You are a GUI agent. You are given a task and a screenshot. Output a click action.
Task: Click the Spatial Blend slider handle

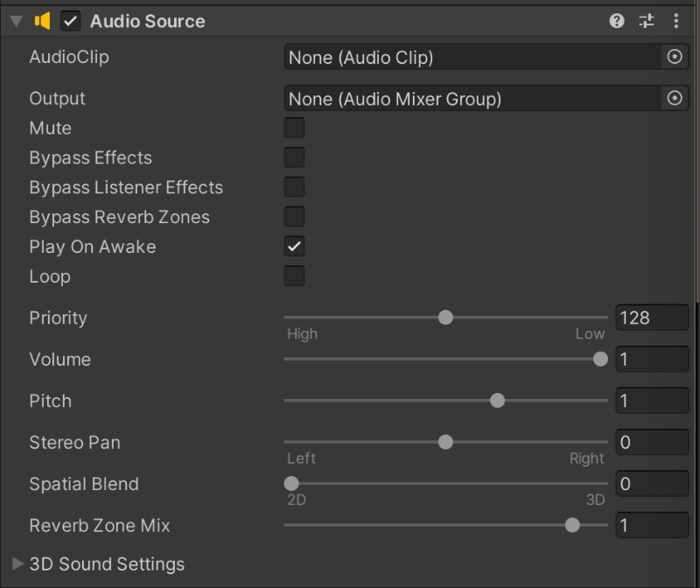[291, 484]
